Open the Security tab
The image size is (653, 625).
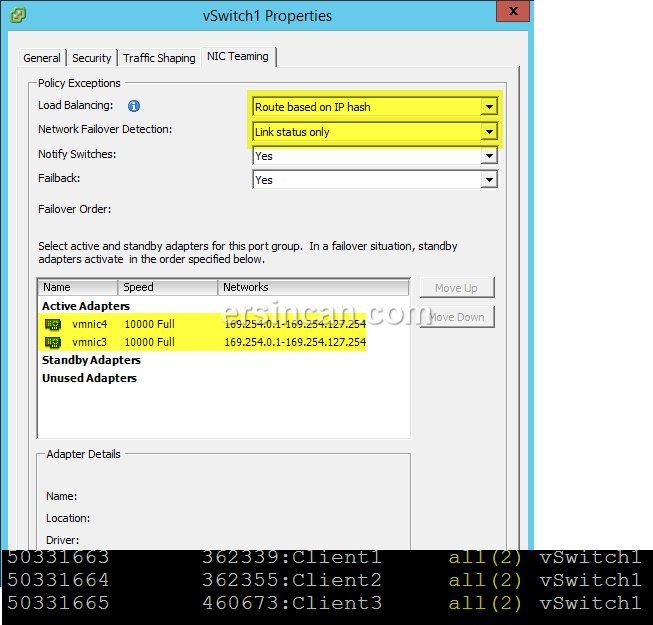(92, 58)
